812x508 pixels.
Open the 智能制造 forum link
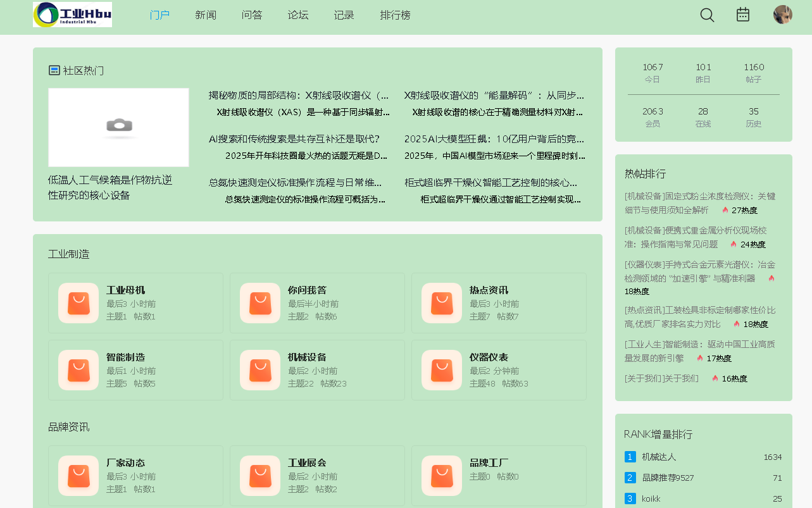tap(125, 357)
